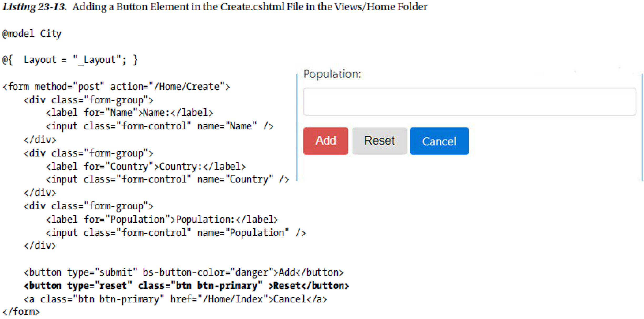Click the form method="post" opening tag
The image size is (644, 319).
pyautogui.click(x=116, y=87)
